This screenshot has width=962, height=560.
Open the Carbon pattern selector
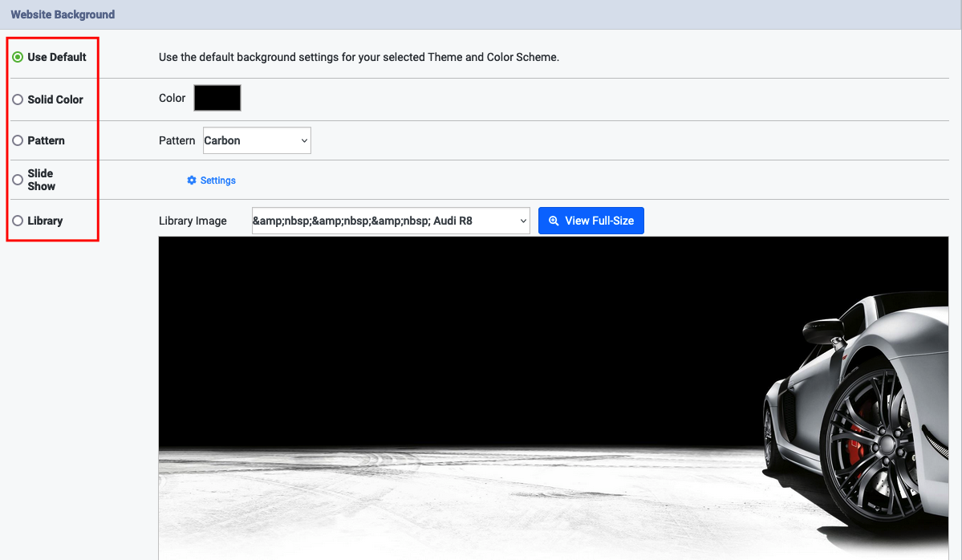pos(257,140)
